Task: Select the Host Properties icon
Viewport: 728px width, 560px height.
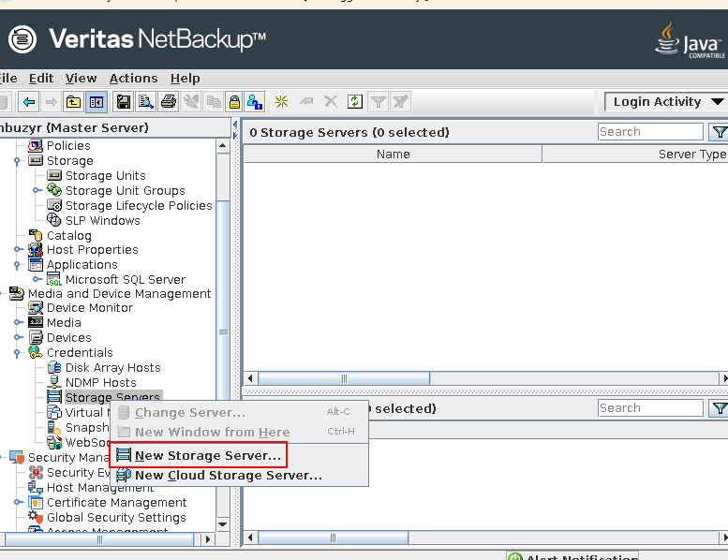Action: (x=36, y=250)
